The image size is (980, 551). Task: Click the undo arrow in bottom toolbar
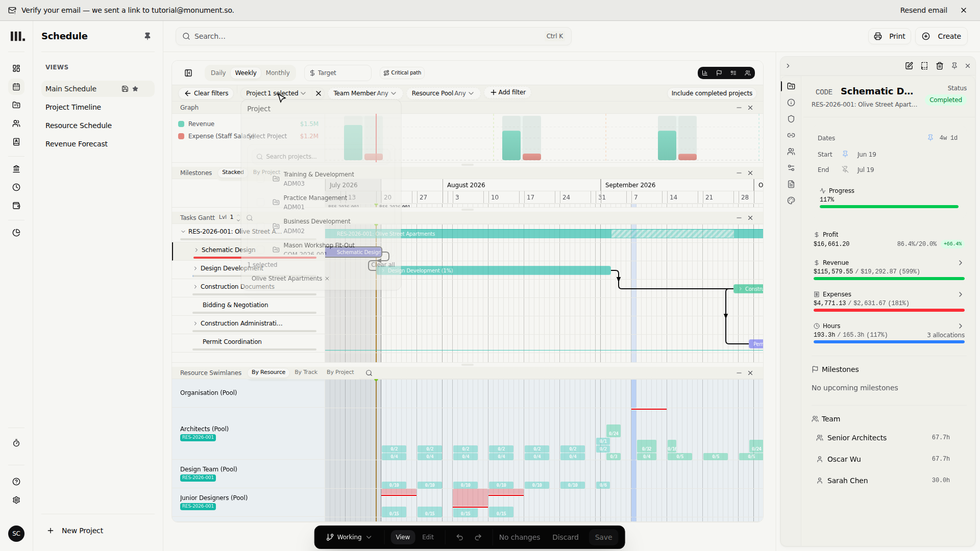(x=460, y=537)
